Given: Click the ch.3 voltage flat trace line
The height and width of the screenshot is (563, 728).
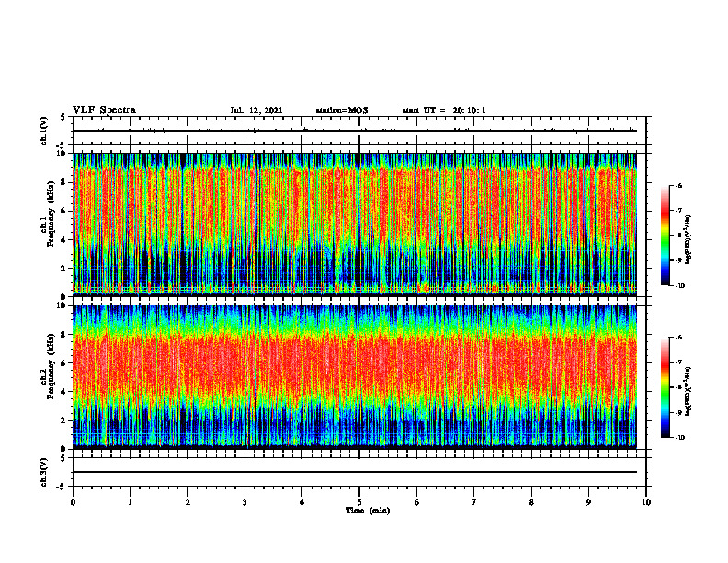Looking at the screenshot, I should tap(355, 472).
